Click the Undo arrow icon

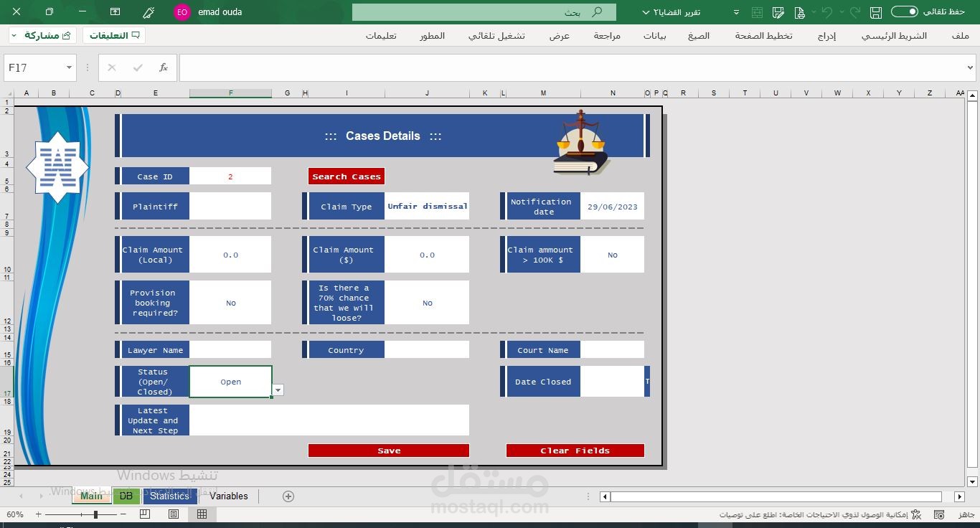pos(827,12)
